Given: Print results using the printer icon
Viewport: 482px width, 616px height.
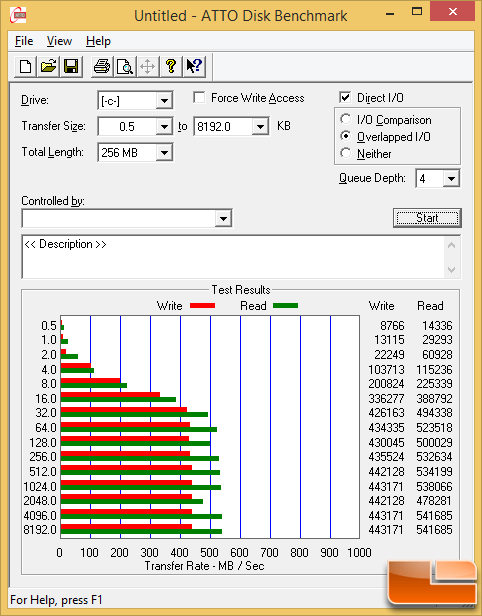Looking at the screenshot, I should (x=102, y=66).
